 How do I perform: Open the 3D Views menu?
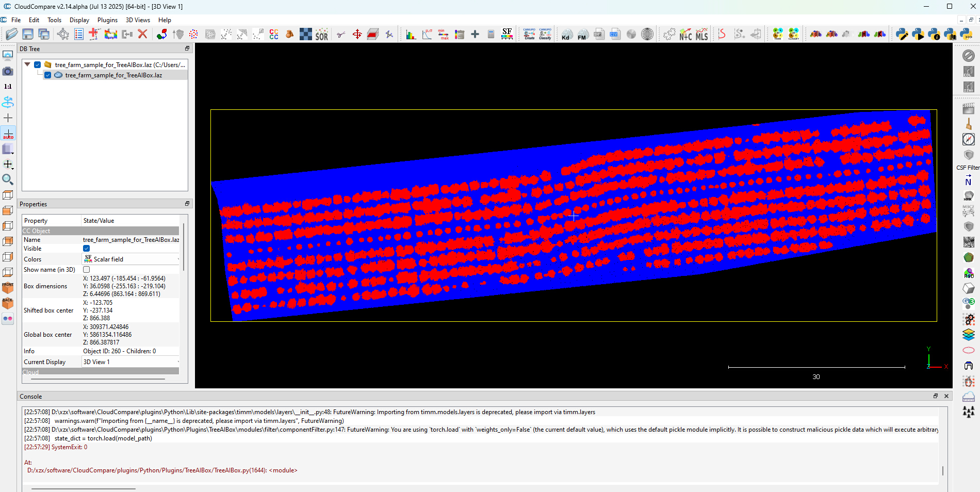138,20
